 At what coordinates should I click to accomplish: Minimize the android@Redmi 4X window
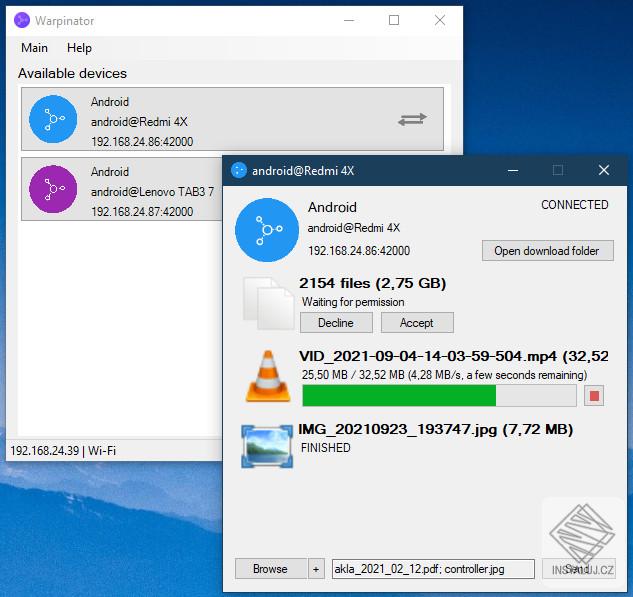pos(513,170)
